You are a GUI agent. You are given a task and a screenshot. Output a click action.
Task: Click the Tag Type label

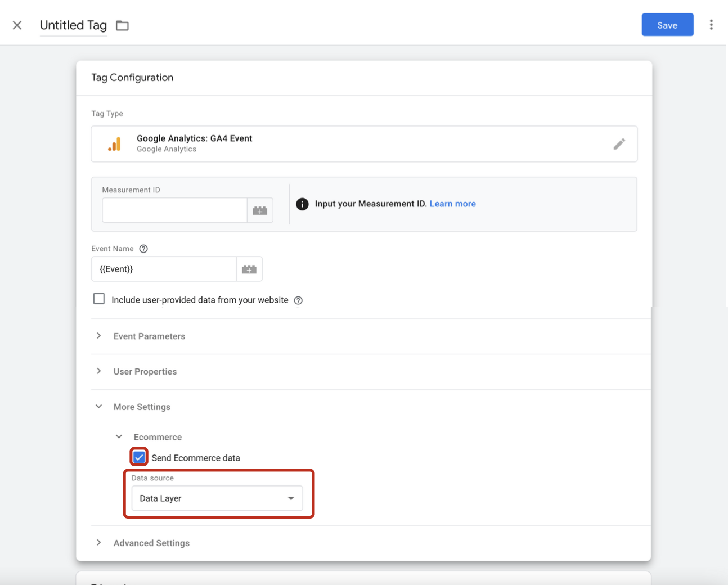pos(107,114)
